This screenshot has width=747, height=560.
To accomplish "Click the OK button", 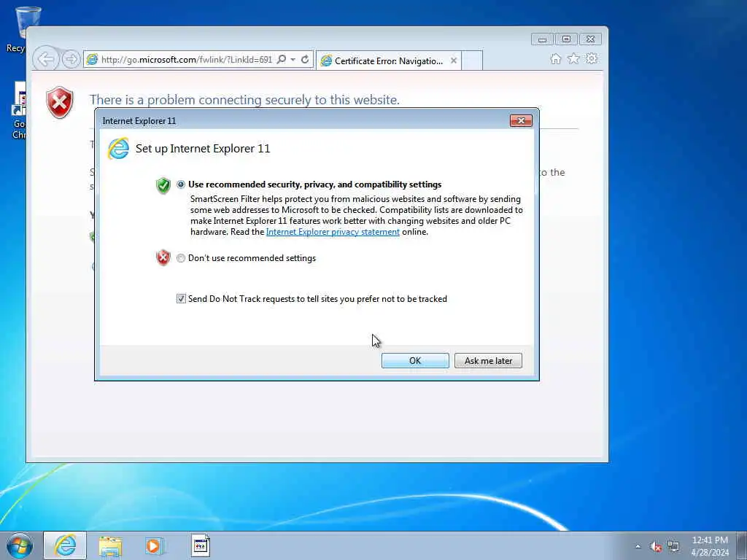I will point(415,360).
